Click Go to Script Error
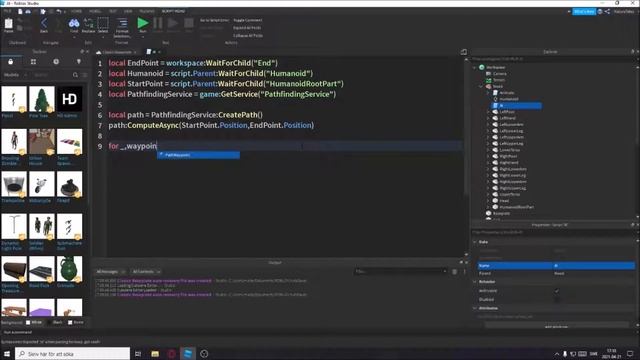Screen dimensions: 640x360 pyautogui.click(x=214, y=20)
